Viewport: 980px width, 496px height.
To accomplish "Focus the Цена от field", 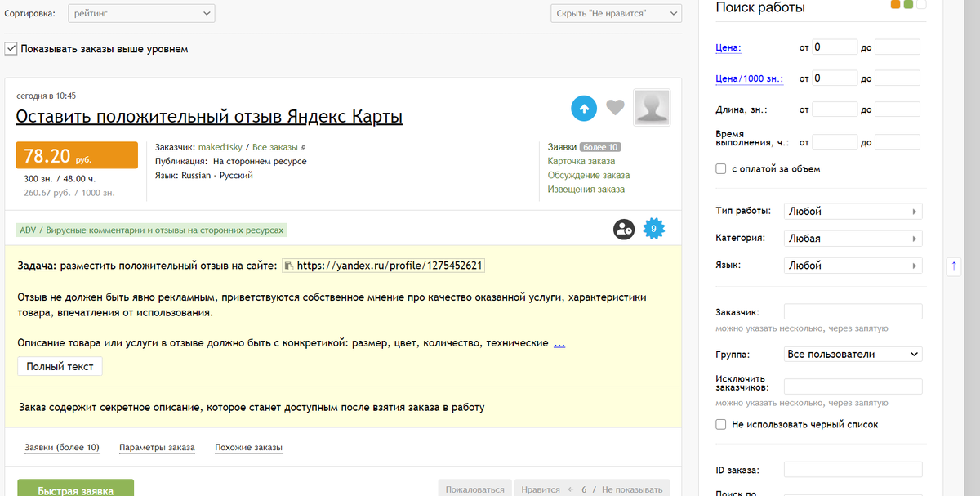I will 835,47.
